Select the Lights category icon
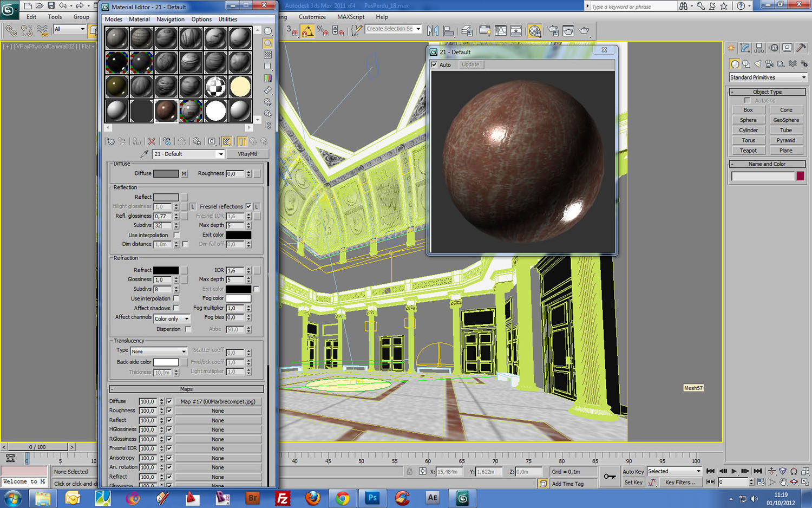Viewport: 812px width, 508px height. [x=758, y=64]
